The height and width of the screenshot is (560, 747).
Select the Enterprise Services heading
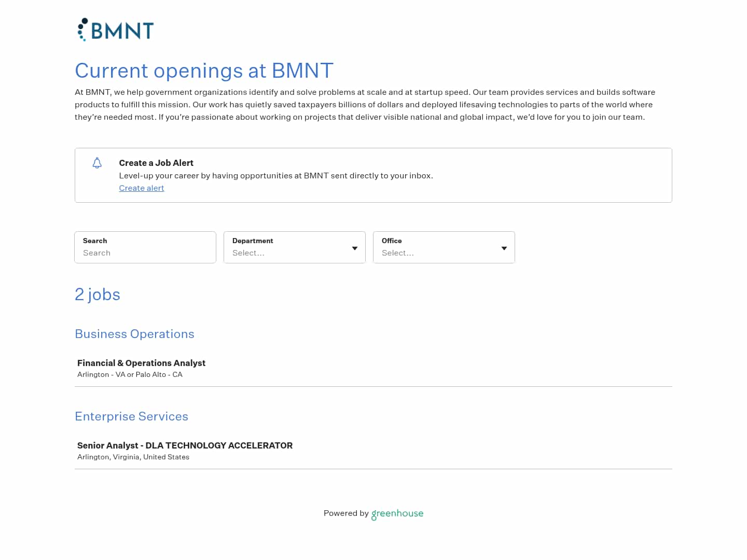click(x=131, y=416)
